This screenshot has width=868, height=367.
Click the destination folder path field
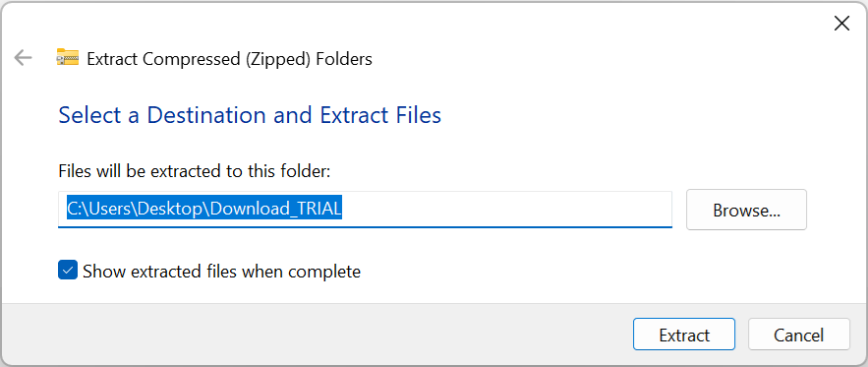point(365,209)
